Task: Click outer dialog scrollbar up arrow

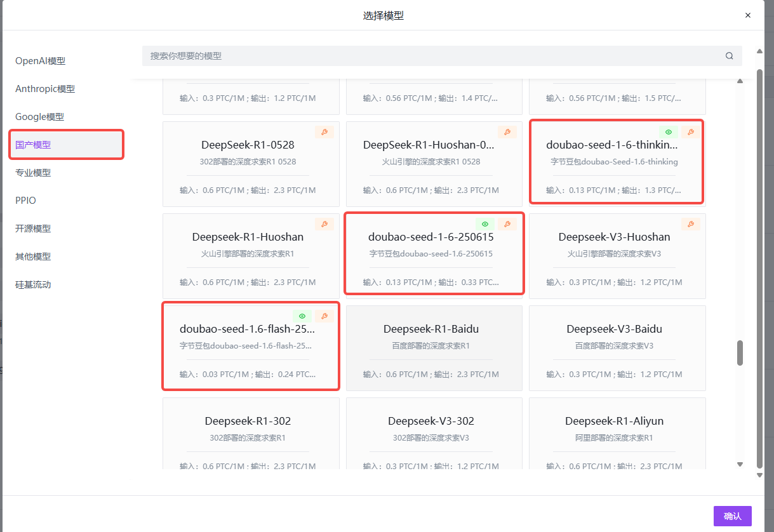Action: click(759, 51)
